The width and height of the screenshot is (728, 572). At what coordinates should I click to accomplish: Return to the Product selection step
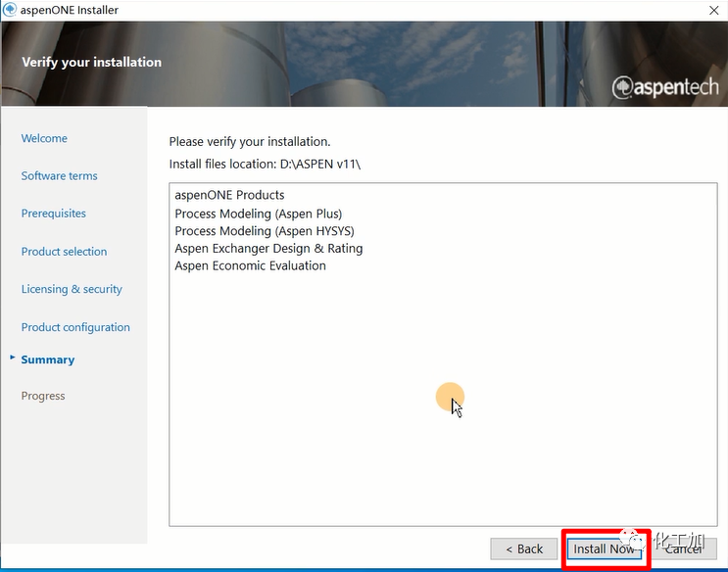(64, 251)
